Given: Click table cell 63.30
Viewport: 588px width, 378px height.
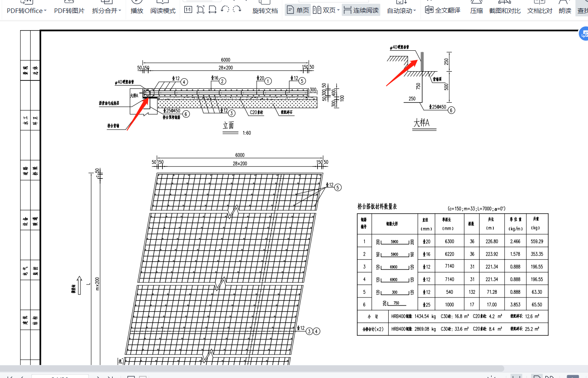Looking at the screenshot, I should pyautogui.click(x=537, y=292).
